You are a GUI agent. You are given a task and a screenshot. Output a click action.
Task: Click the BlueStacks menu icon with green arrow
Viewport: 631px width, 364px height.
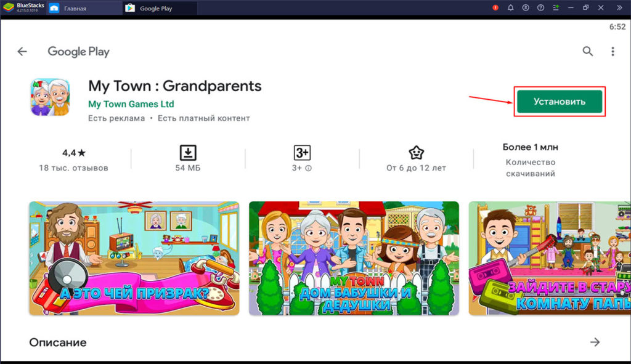coord(556,7)
